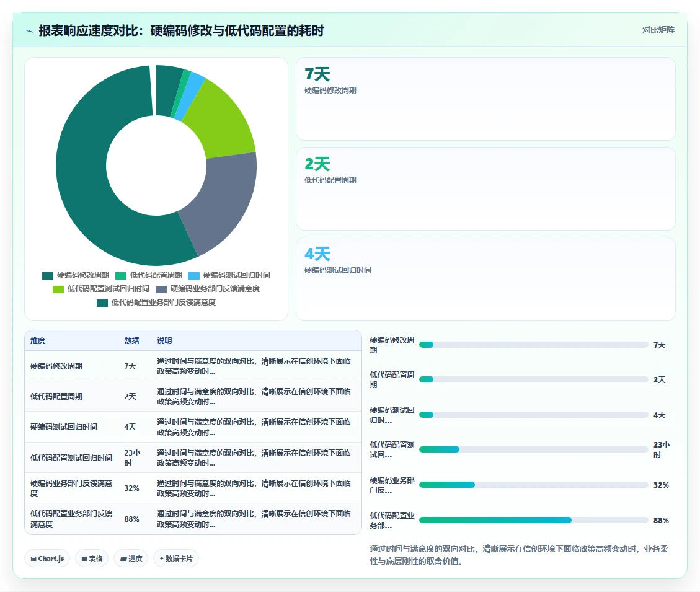This screenshot has width=700, height=592.
Task: Click the lightning icon beside the title
Action: (30, 31)
